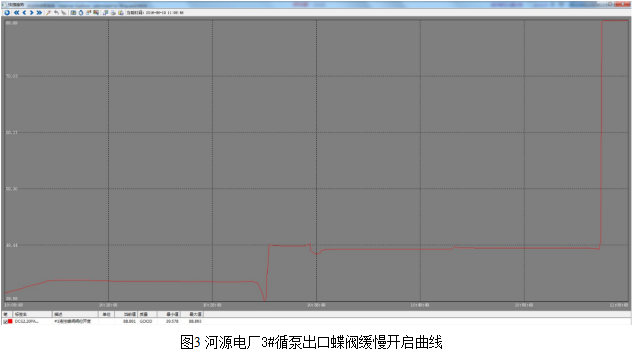This screenshot has width=632, height=360.
Task: Select the tag name cell DCS2.20PA...
Action: tap(27, 321)
